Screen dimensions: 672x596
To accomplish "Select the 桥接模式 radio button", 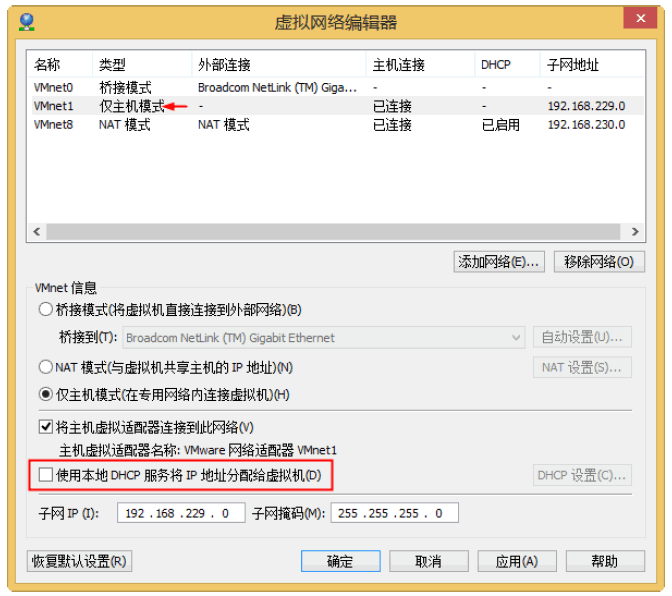I will [45, 309].
